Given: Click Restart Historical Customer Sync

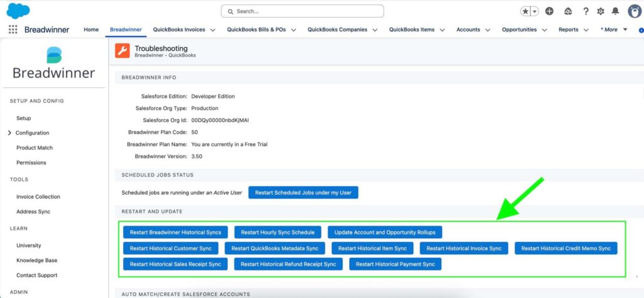Looking at the screenshot, I should pos(170,248).
